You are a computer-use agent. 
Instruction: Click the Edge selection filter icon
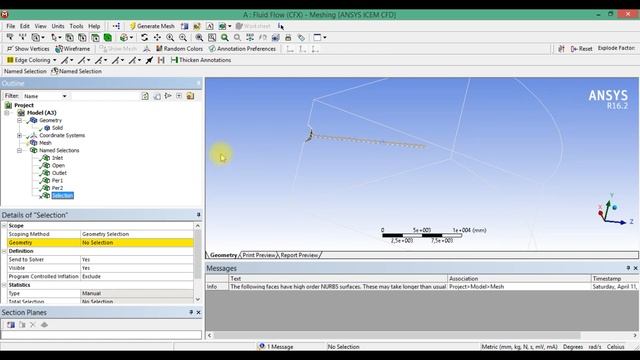coord(82,38)
